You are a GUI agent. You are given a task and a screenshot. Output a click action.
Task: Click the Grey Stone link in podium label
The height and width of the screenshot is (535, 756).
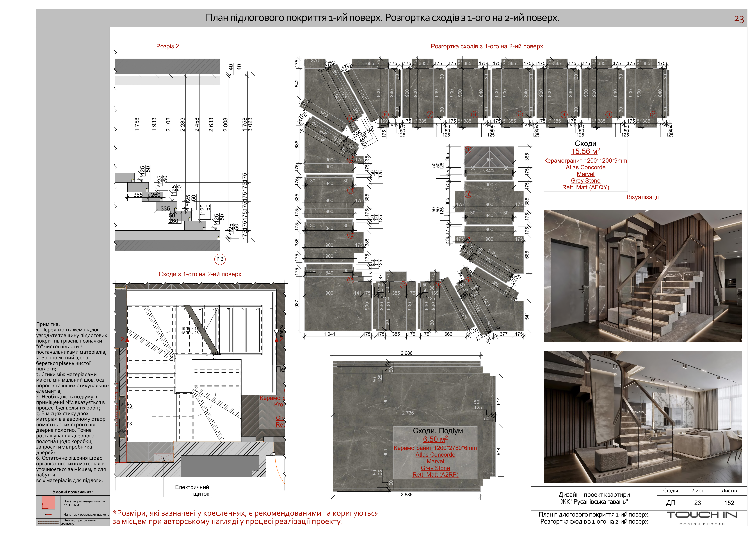(x=435, y=468)
